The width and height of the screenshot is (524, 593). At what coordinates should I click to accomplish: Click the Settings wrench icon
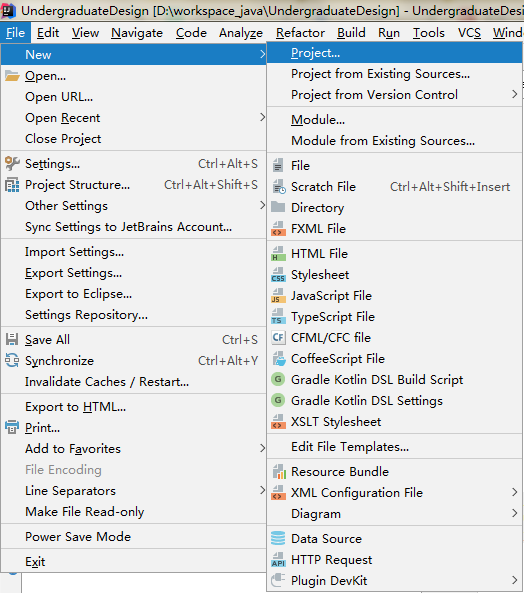pyautogui.click(x=12, y=164)
